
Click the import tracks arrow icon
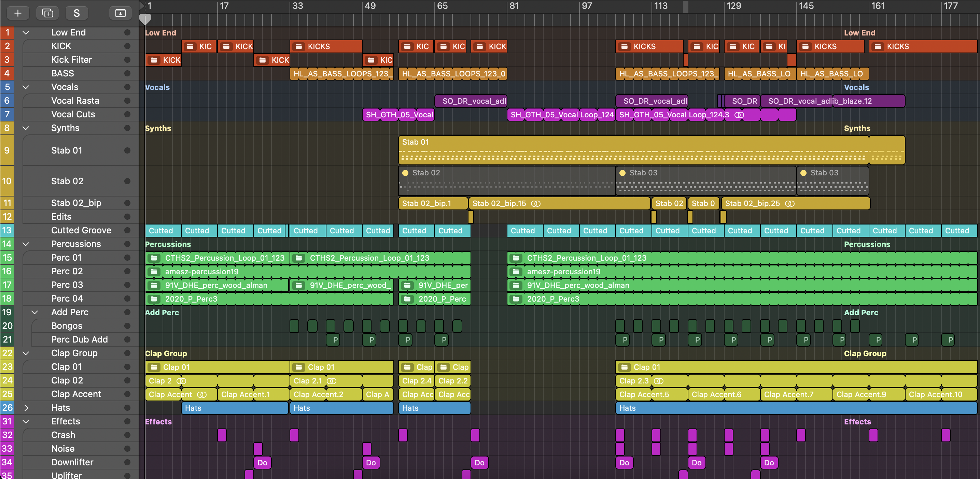pyautogui.click(x=120, y=13)
